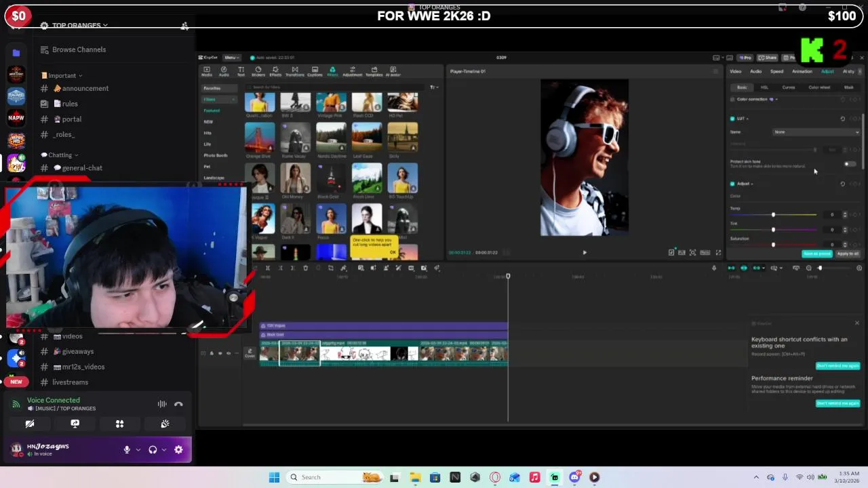Open Windows Start menu
Image resolution: width=868 pixels, height=488 pixels.
click(x=274, y=477)
